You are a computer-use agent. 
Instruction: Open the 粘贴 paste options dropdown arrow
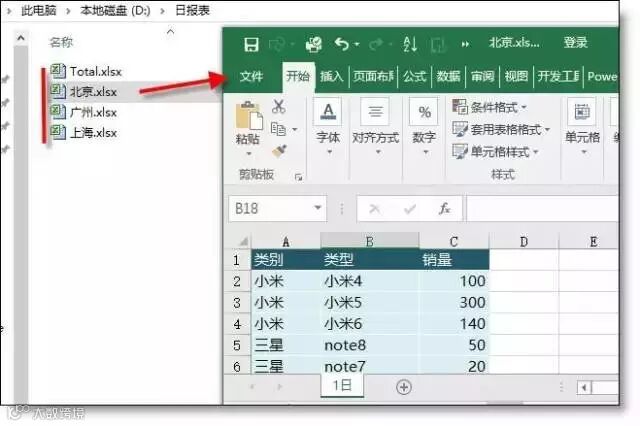[249, 154]
